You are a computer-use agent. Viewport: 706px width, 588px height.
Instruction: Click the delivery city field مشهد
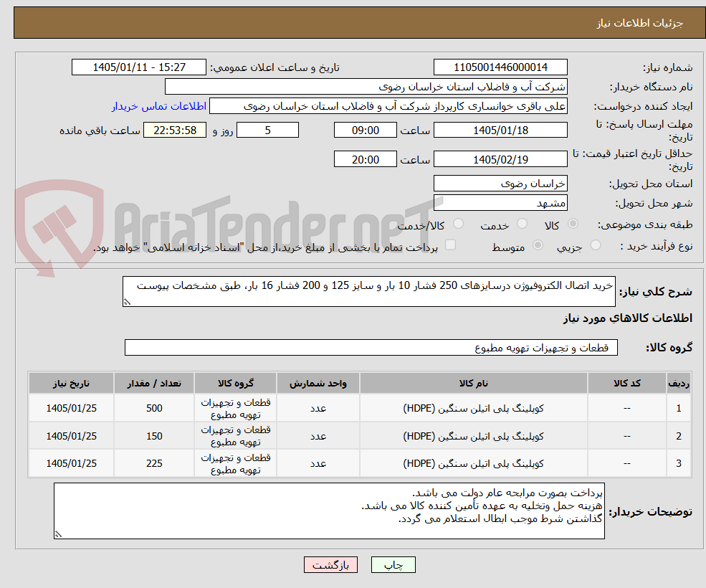coord(500,203)
